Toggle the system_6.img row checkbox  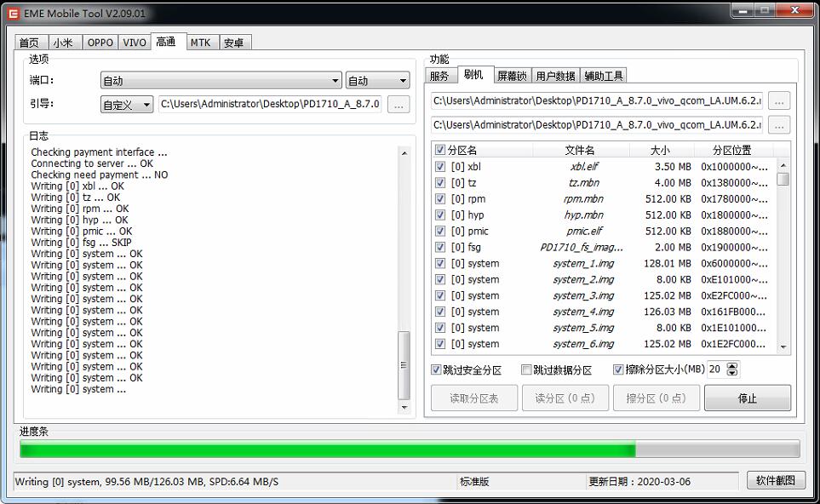click(440, 344)
